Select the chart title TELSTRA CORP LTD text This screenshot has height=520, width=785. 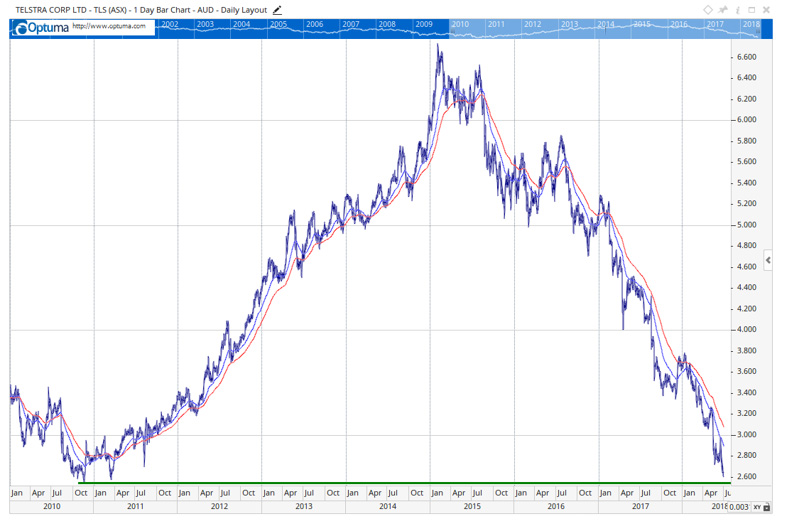pyautogui.click(x=51, y=10)
